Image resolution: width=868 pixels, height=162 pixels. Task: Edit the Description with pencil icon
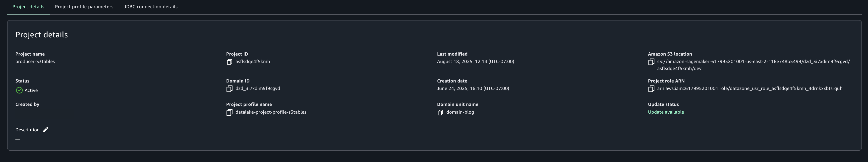coord(46,130)
